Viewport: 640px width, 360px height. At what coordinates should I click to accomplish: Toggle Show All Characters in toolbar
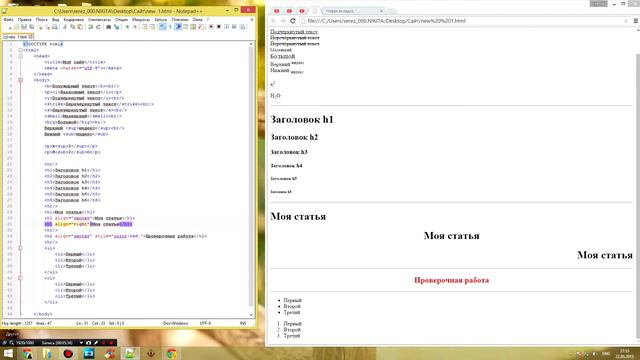pos(169,27)
